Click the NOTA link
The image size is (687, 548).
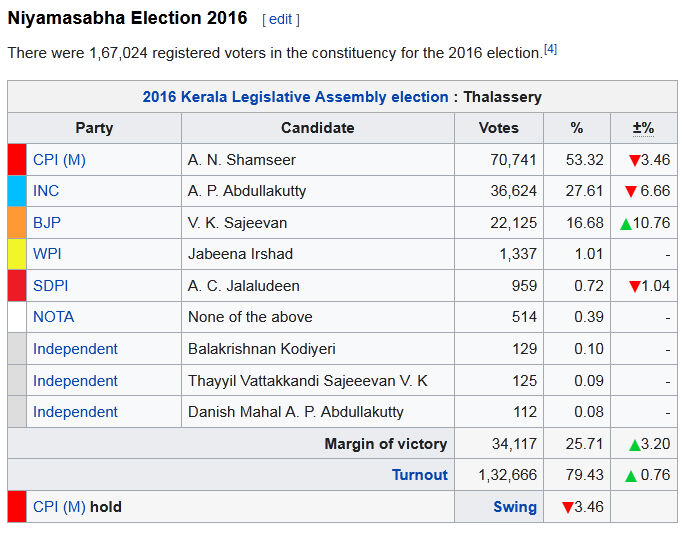53,317
